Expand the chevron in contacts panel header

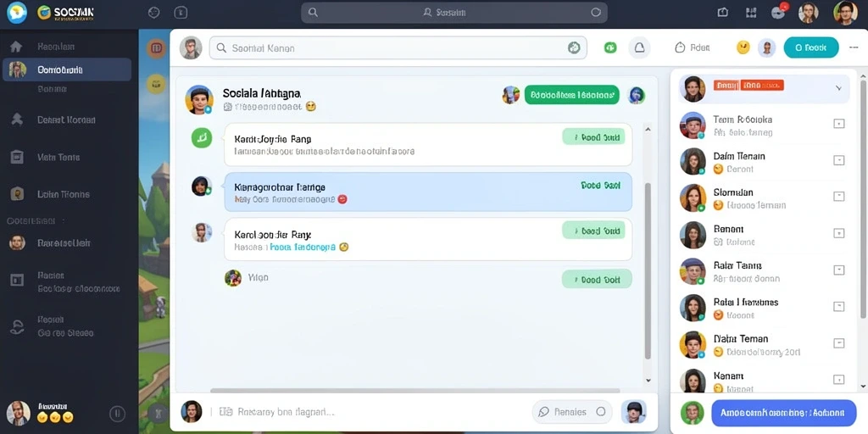pyautogui.click(x=838, y=88)
